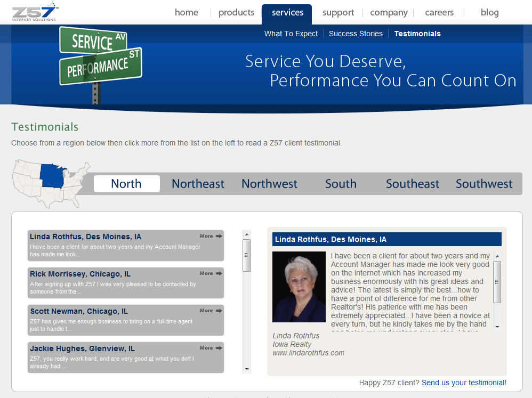The width and height of the screenshot is (532, 398).
Task: Select the Southeast region tab
Action: click(x=412, y=184)
